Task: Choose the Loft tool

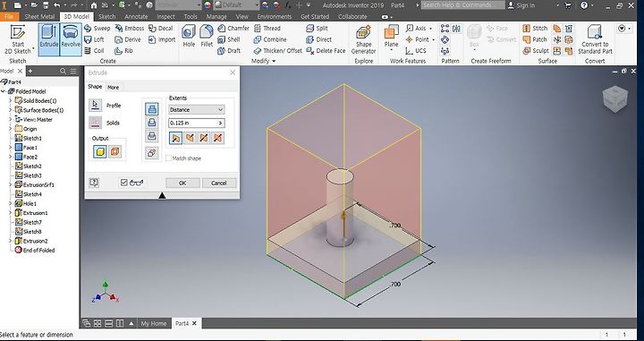Action: [x=94, y=39]
